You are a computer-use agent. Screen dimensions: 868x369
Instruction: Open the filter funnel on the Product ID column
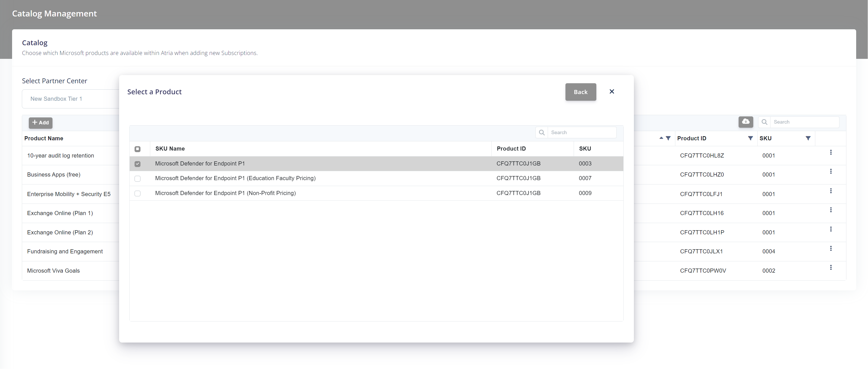(x=750, y=138)
